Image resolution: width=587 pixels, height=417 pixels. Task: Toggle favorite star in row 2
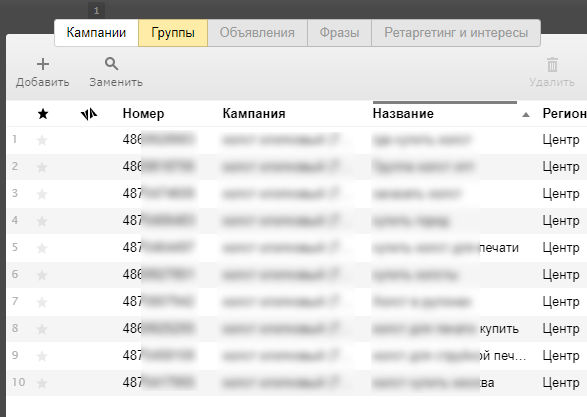coord(42,167)
